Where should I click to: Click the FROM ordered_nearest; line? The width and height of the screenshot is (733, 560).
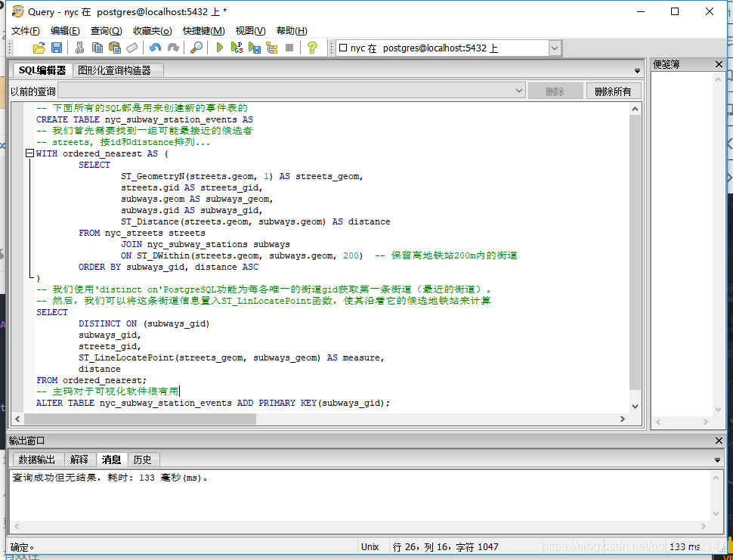(91, 380)
